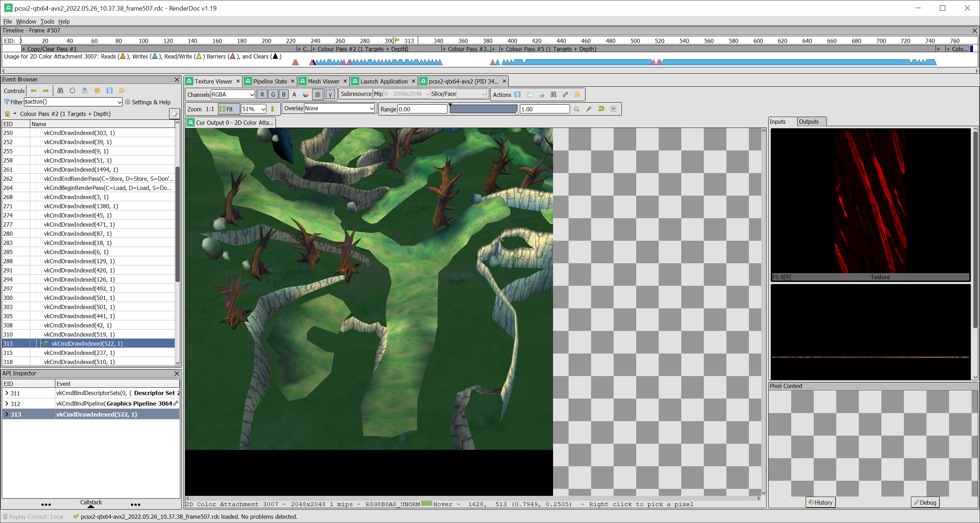Expand event 312 vkCmdBindPipeline row
This screenshot has width=980, height=523.
click(x=6, y=404)
